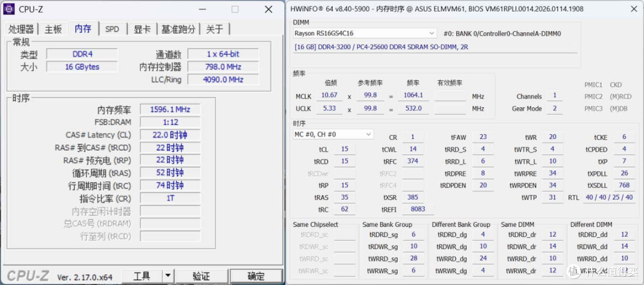Click the 确定 button in CPU-Z

(x=256, y=276)
